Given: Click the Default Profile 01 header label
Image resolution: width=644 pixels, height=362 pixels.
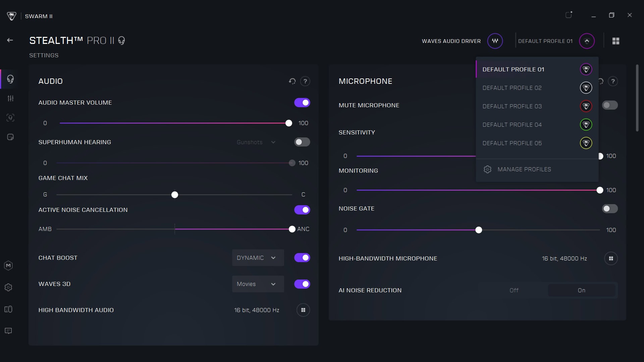Looking at the screenshot, I should [545, 41].
